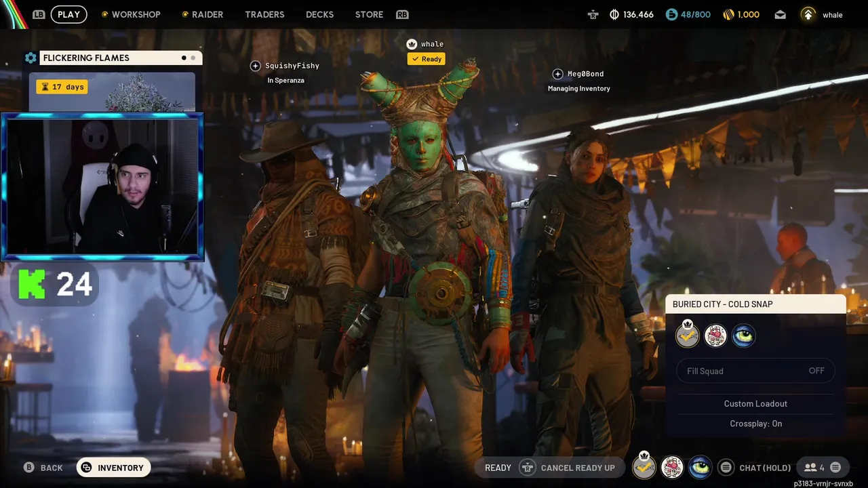Image resolution: width=868 pixels, height=488 pixels.
Task: Click the whale username in top bar
Action: [x=833, y=15]
